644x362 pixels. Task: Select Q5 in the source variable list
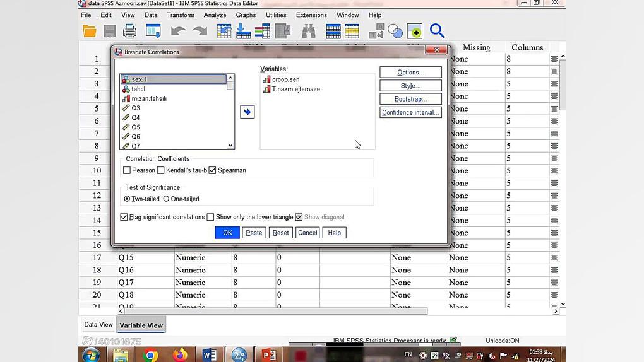point(174,127)
